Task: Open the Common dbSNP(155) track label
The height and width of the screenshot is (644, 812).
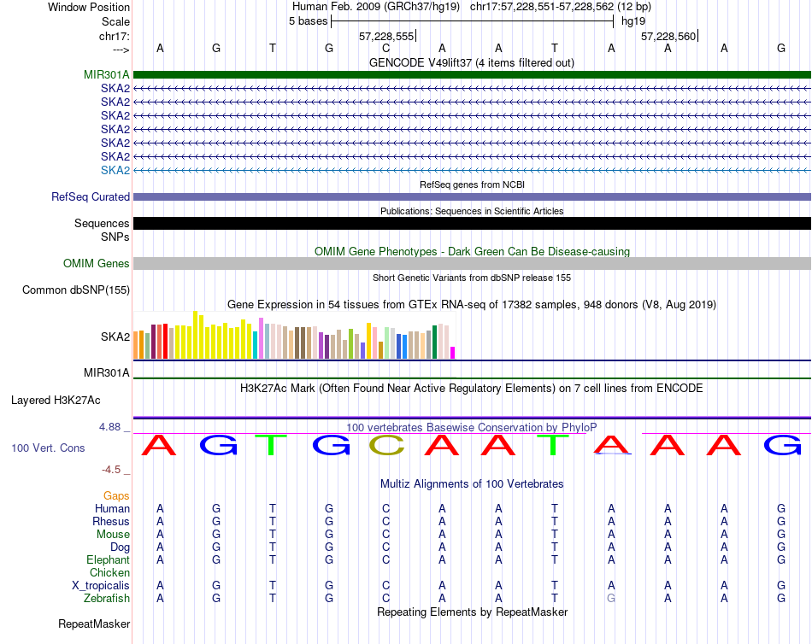Action: (75, 290)
